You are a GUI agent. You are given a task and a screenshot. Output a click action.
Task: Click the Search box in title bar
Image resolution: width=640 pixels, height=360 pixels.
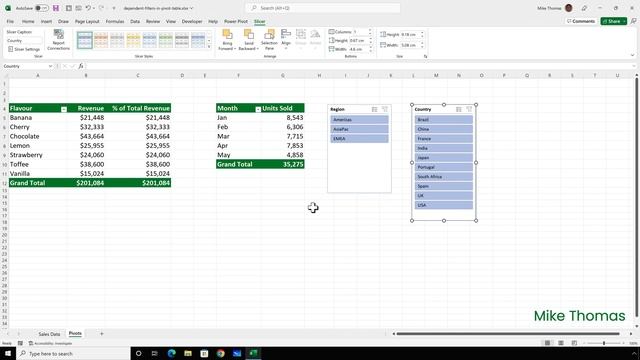tap(322, 8)
